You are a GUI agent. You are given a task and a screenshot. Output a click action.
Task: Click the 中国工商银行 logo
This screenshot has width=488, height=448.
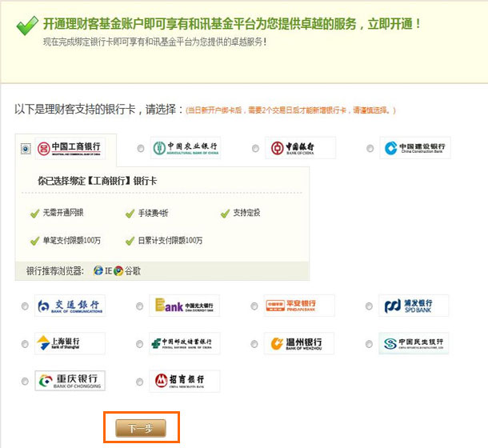tap(70, 149)
